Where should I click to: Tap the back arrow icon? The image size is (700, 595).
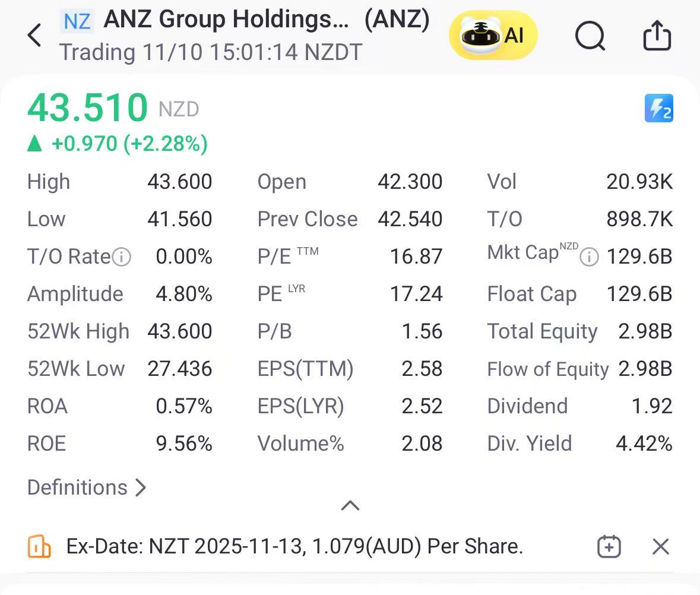pyautogui.click(x=34, y=35)
